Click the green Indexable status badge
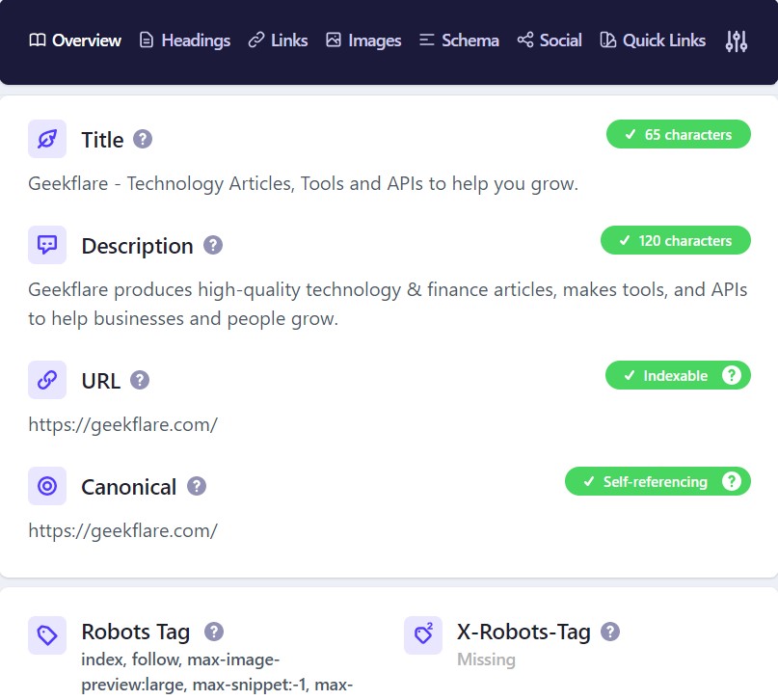This screenshot has height=700, width=778. (665, 375)
